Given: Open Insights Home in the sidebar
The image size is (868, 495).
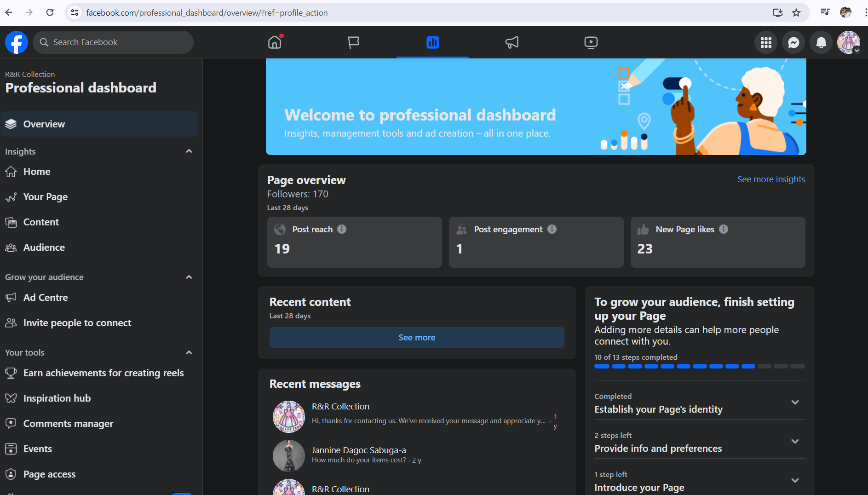Looking at the screenshot, I should [99, 172].
